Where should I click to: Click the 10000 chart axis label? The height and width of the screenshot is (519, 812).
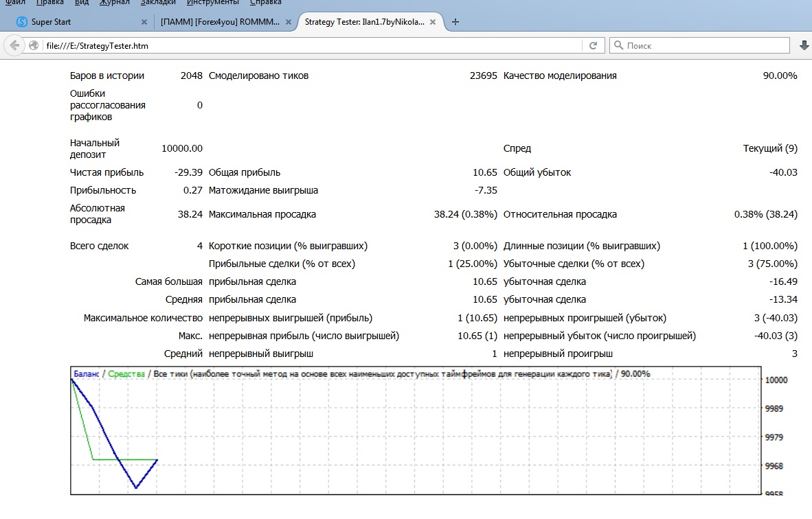(x=776, y=380)
